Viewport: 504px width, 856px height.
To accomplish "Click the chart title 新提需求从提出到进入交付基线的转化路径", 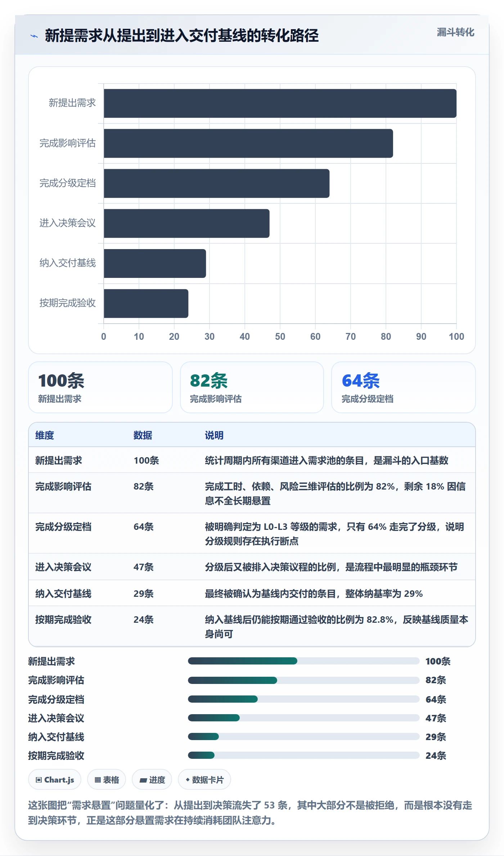I will click(182, 36).
